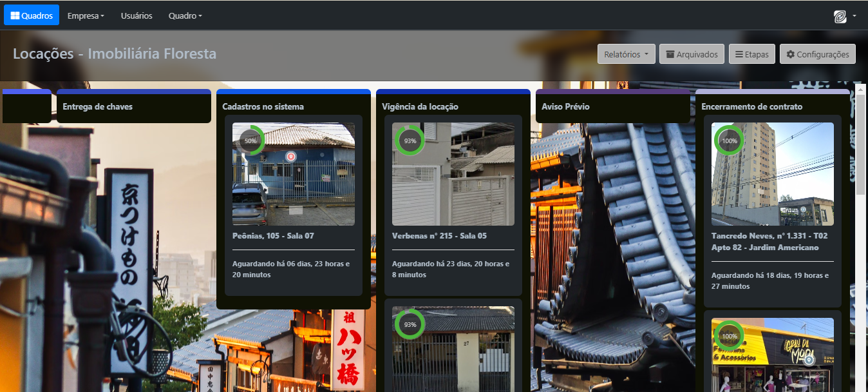Expand the Quadro dropdown menu
Image resolution: width=868 pixels, height=392 pixels.
(x=185, y=15)
